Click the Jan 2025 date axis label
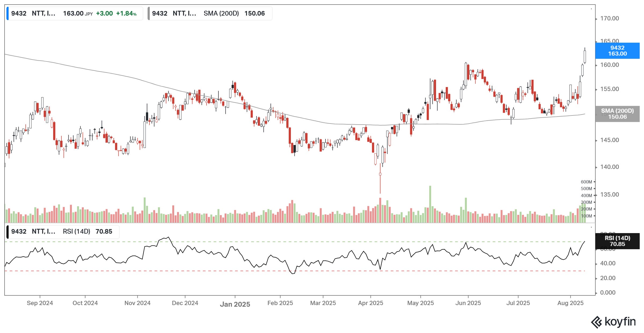Viewport: 644px width, 333px height. point(235,304)
